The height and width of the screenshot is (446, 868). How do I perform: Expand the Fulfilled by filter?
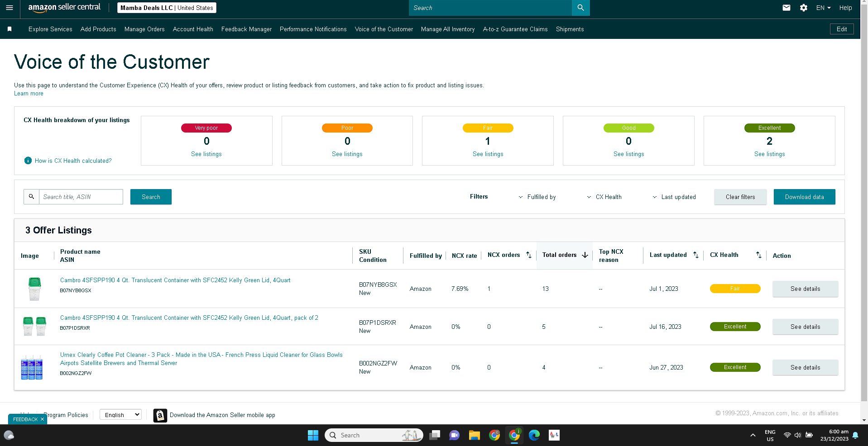pos(537,197)
